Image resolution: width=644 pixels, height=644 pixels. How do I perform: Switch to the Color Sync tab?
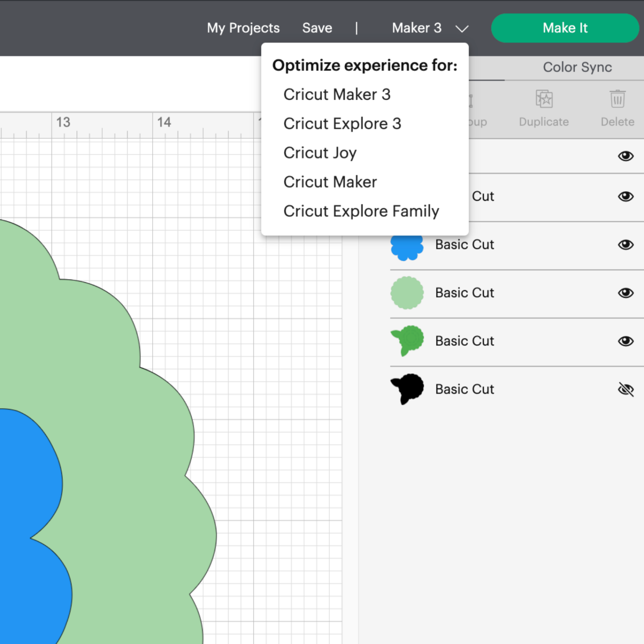(577, 67)
